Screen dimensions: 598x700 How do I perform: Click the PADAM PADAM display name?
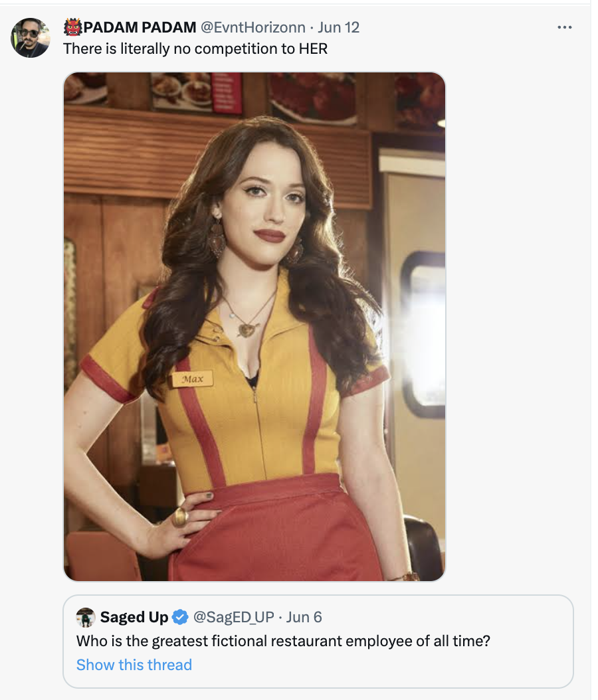tap(140, 27)
